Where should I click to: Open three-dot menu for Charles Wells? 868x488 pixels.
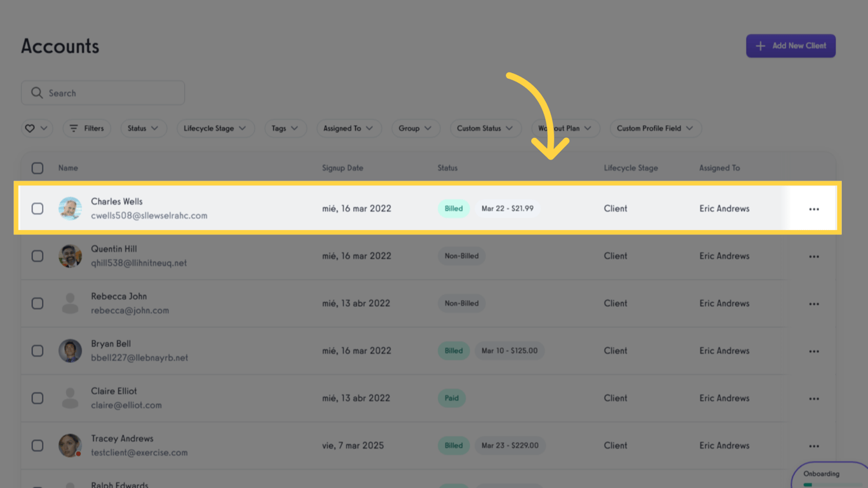[814, 209]
